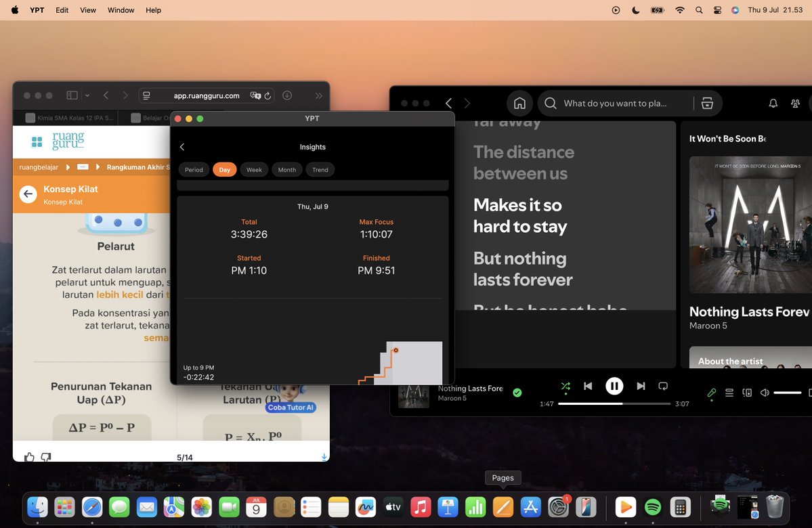The height and width of the screenshot is (528, 812).
Task: Go forward in Spotify with the right chevron
Action: 467,103
